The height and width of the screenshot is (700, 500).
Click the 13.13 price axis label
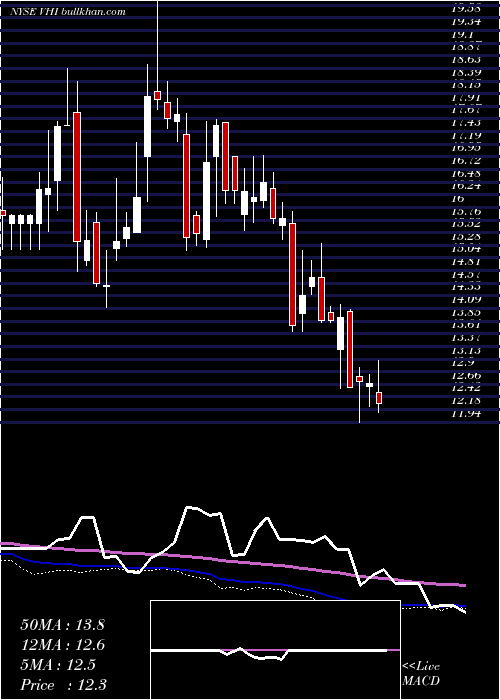pyautogui.click(x=466, y=350)
